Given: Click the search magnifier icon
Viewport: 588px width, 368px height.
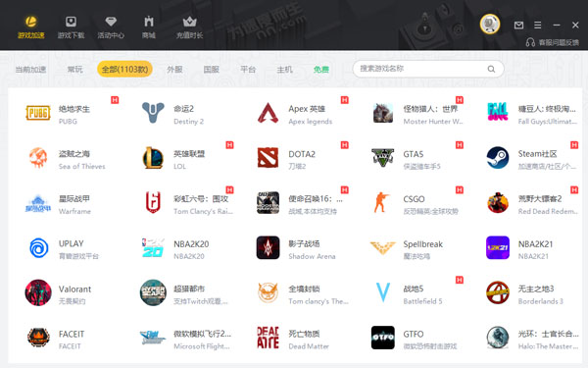Looking at the screenshot, I should click(x=491, y=69).
